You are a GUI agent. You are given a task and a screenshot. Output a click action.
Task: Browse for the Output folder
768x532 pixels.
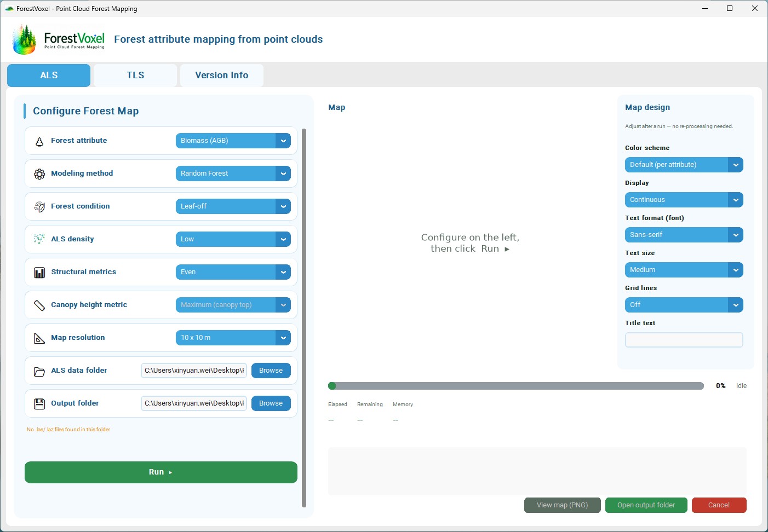(x=271, y=403)
